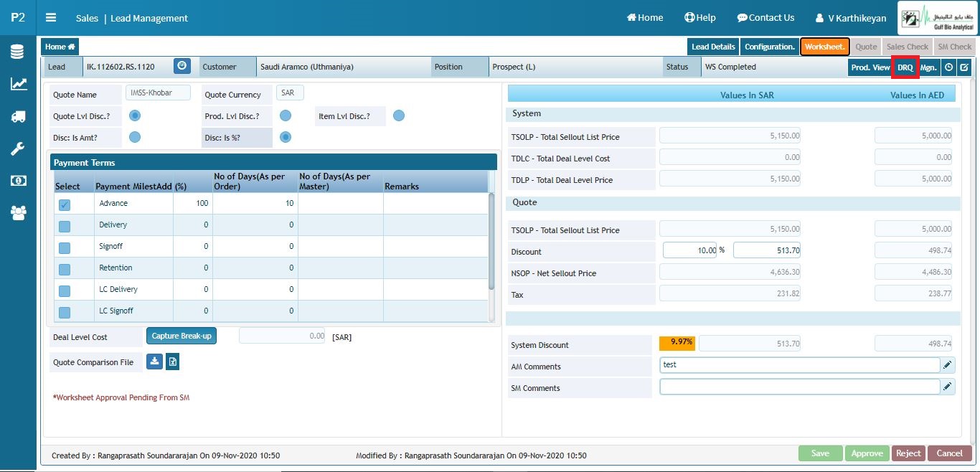The height and width of the screenshot is (472, 980).
Task: Click the Excel icon for quote comparison
Action: point(172,362)
